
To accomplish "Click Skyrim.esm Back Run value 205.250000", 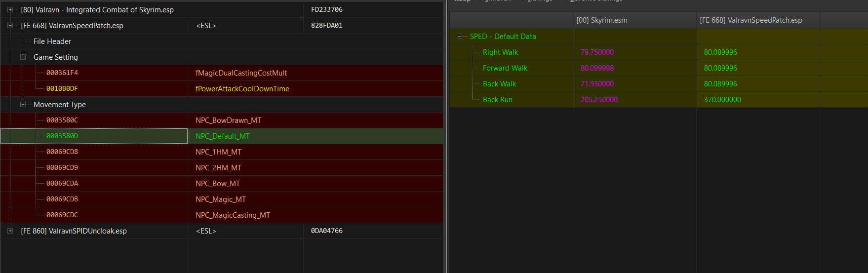I will pos(599,100).
